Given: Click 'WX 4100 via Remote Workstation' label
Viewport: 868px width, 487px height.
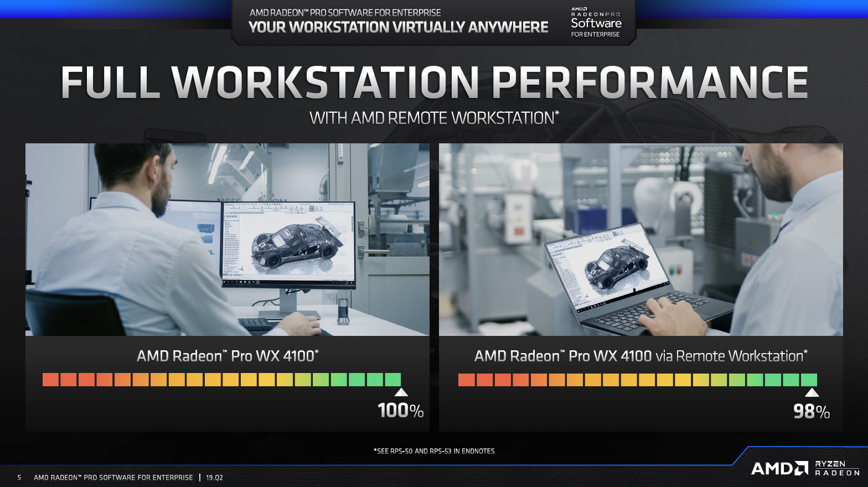Looking at the screenshot, I should click(x=641, y=356).
